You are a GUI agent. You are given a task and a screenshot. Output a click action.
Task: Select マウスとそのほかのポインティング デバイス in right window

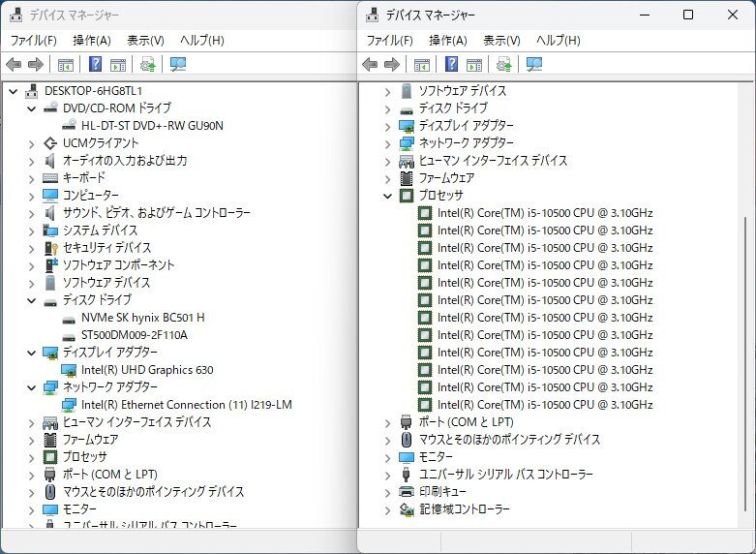(x=509, y=440)
